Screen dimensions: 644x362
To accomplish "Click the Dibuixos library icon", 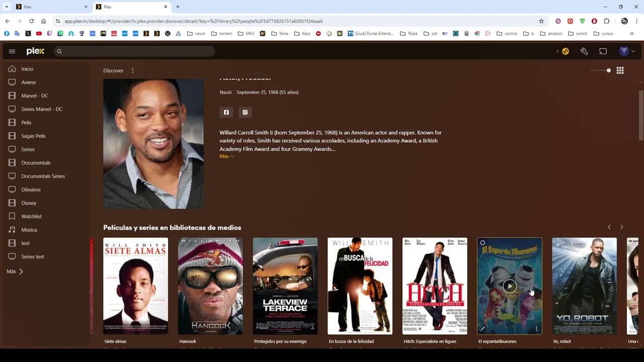I will (x=12, y=190).
